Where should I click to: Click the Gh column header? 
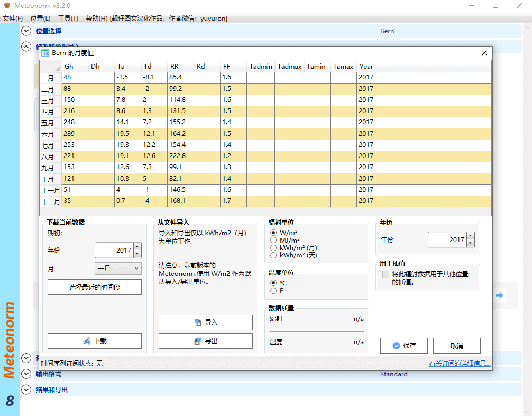[x=75, y=67]
